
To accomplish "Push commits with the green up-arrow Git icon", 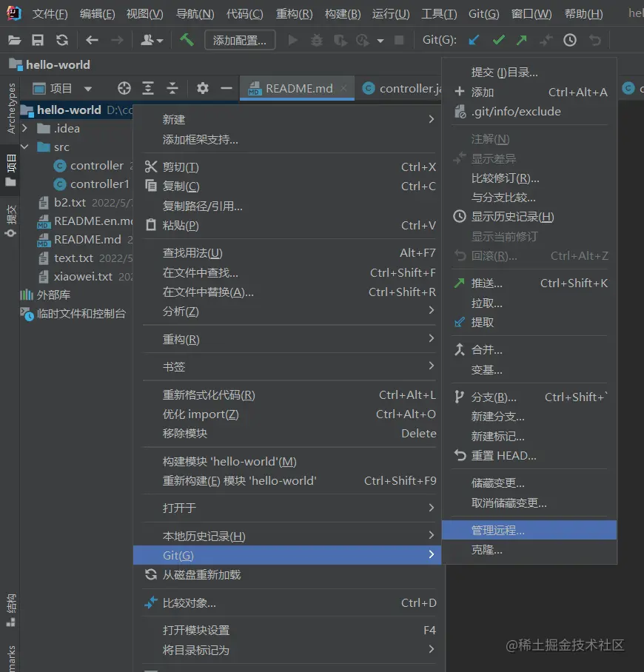I will click(522, 39).
